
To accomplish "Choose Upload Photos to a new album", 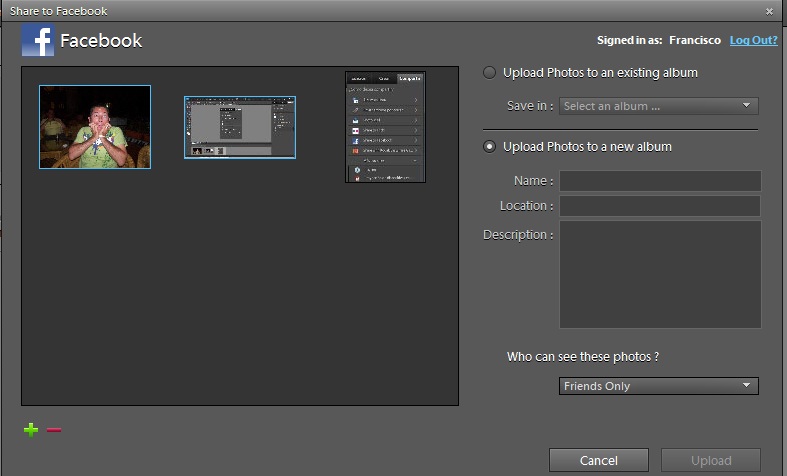I will [489, 146].
